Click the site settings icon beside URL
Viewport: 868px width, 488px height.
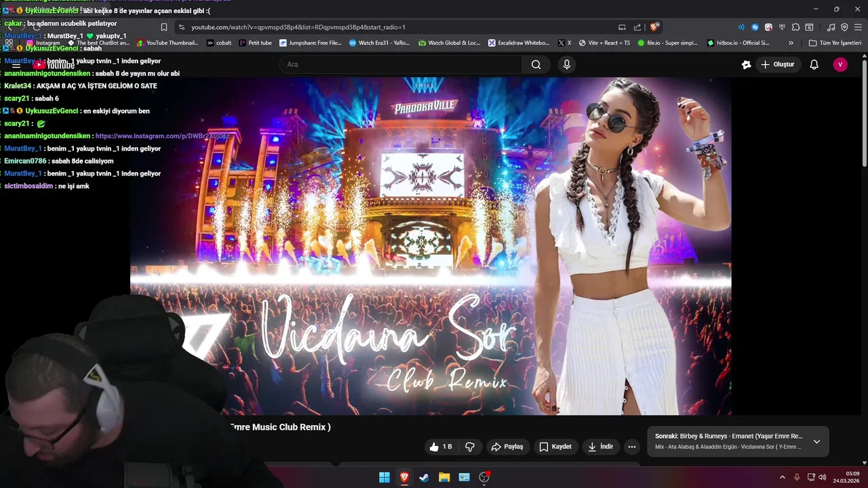pyautogui.click(x=181, y=27)
